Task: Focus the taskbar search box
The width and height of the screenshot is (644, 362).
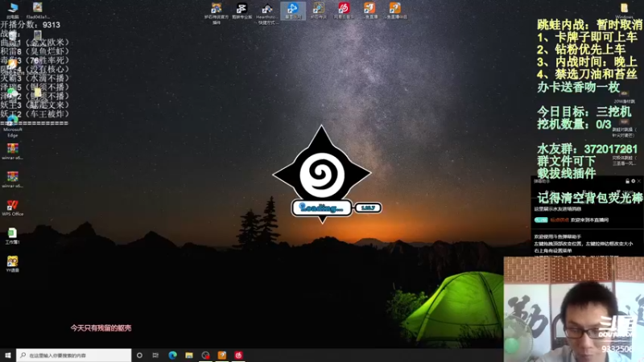Action: 74,356
